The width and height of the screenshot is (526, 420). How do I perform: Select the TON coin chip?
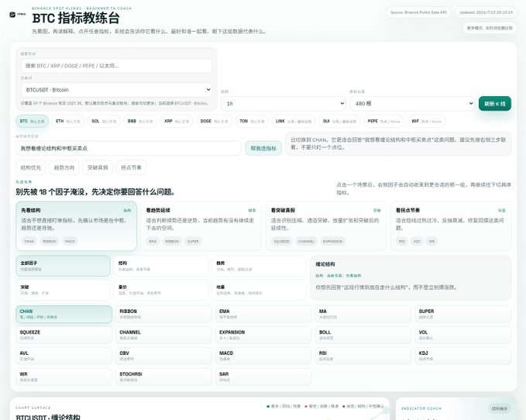(252, 121)
